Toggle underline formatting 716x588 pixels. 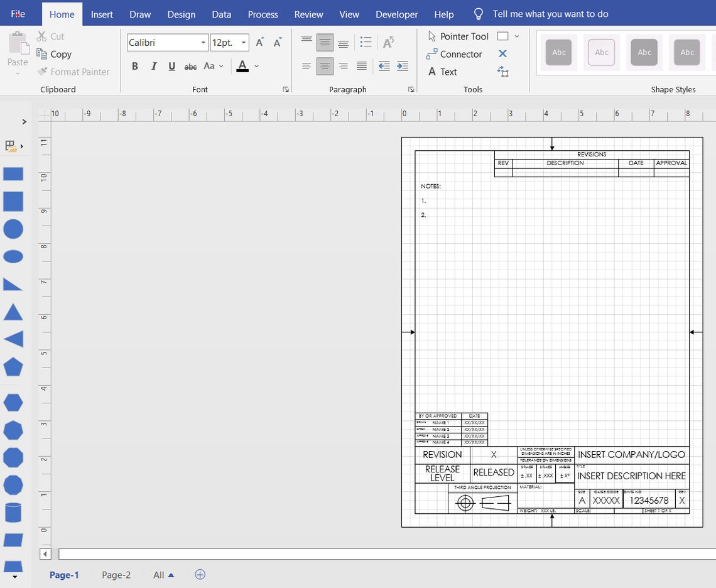[x=171, y=65]
